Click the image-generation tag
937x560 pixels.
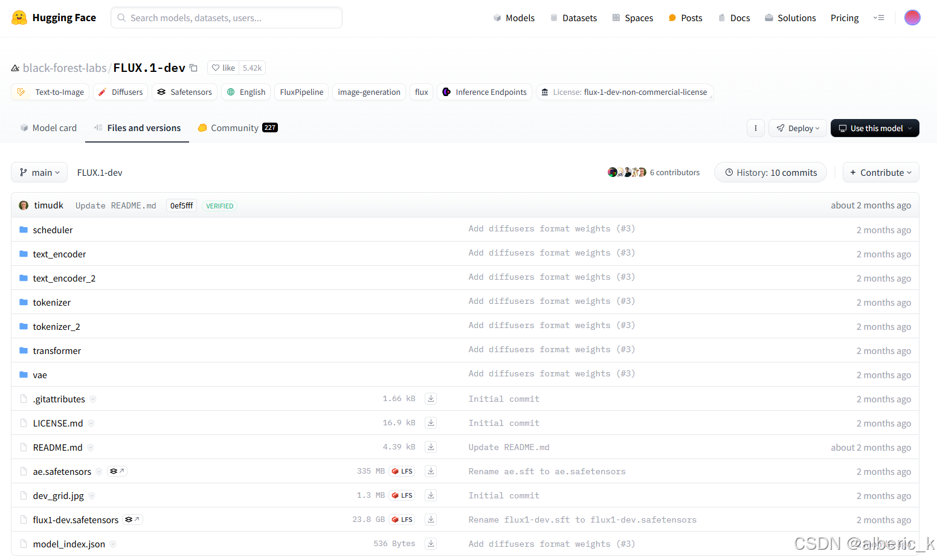pyautogui.click(x=369, y=92)
